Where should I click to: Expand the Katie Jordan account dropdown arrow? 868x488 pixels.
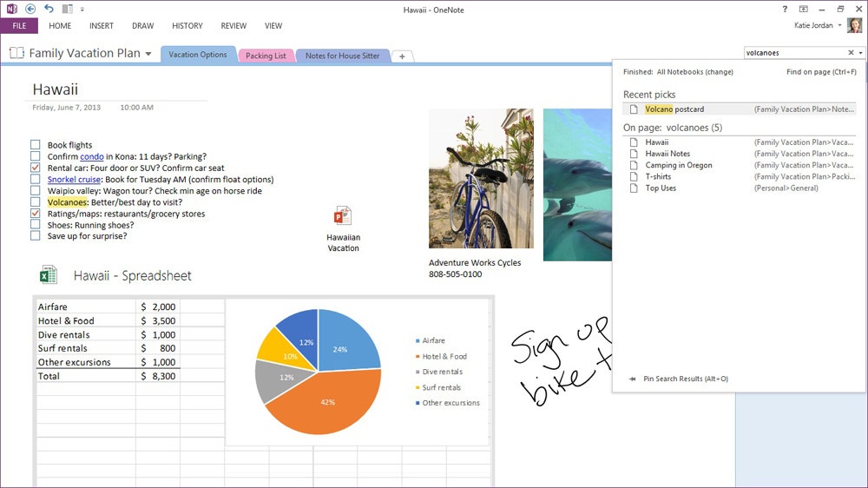840,26
